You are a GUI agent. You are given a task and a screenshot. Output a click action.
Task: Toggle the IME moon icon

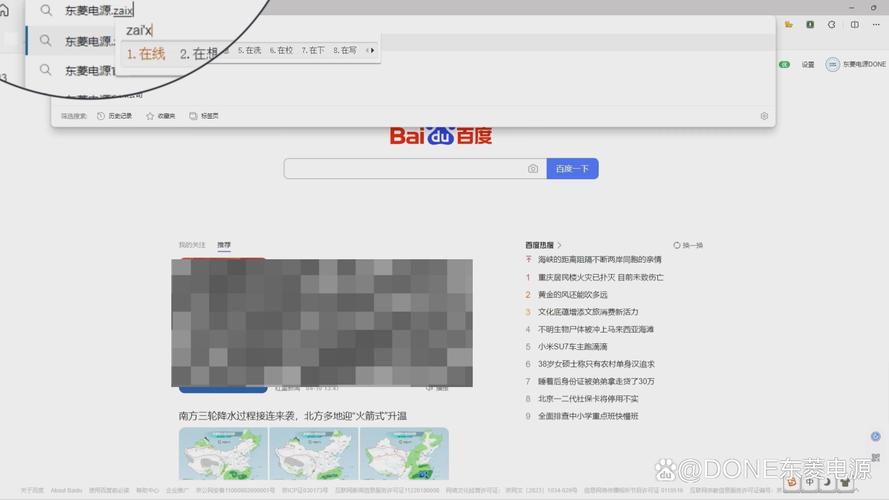(x=827, y=482)
